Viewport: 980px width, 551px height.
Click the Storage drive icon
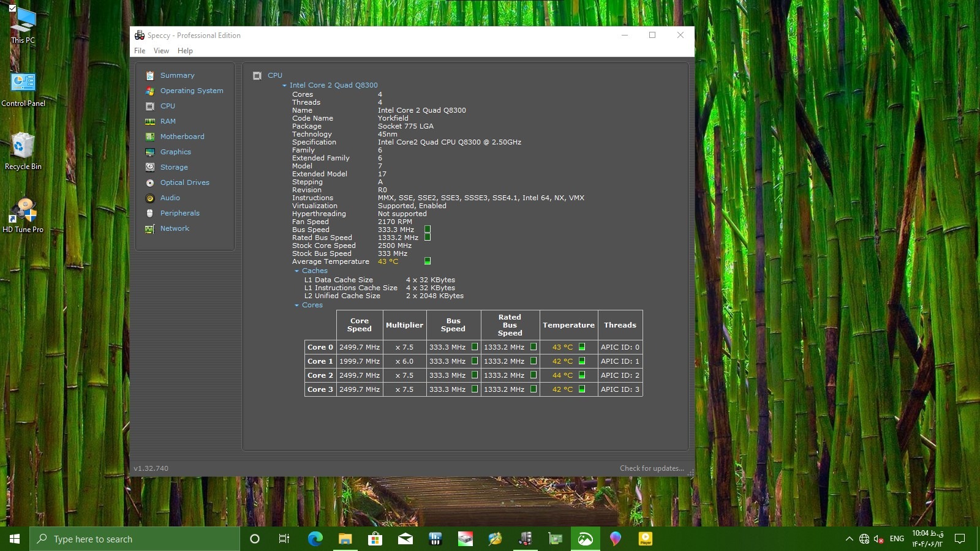(149, 167)
